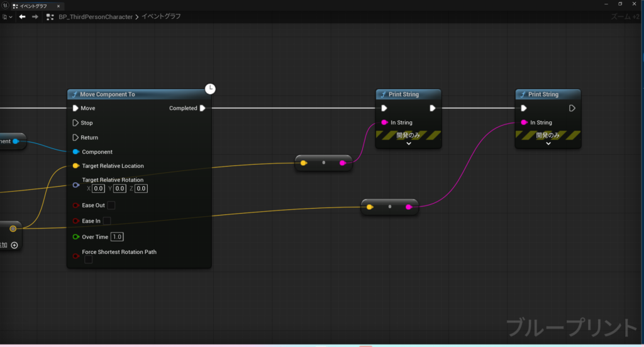The width and height of the screenshot is (644, 347).
Task: Click the latent clock icon on Move Component To
Action: coord(211,89)
